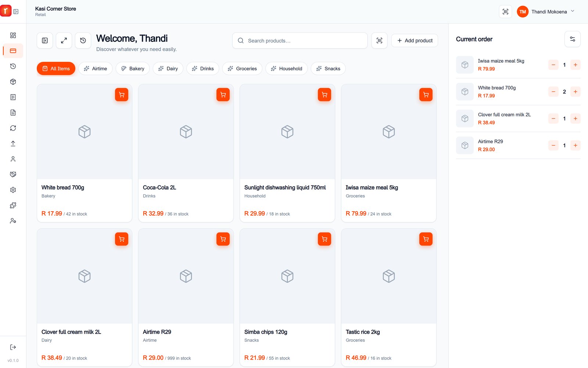Open the history clock icon in sidebar
This screenshot has height=368, width=588.
[13, 66]
